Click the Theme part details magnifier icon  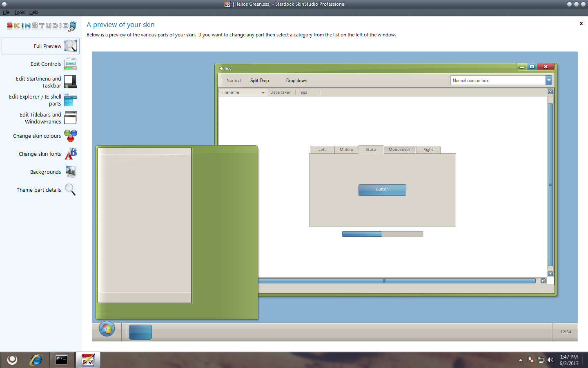tap(70, 190)
